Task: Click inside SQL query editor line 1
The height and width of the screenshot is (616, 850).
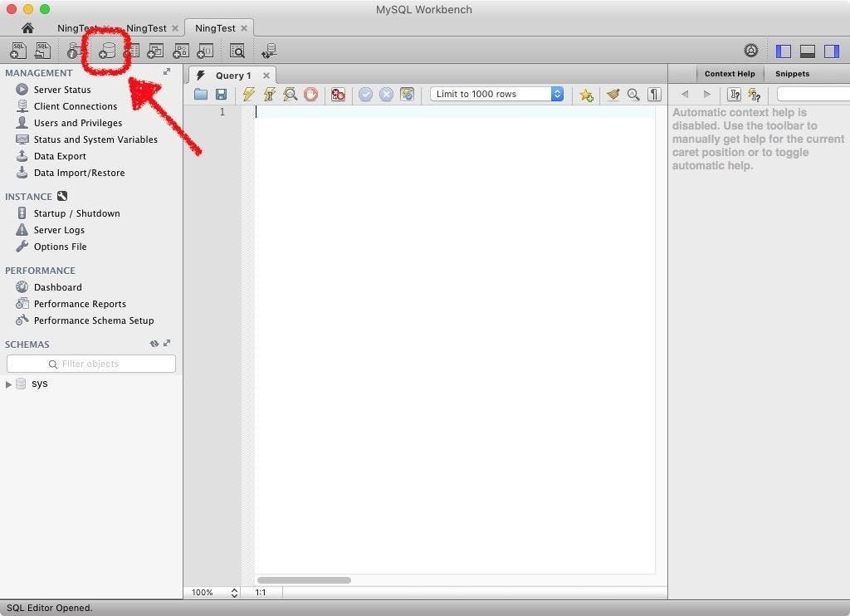Action: click(x=454, y=112)
